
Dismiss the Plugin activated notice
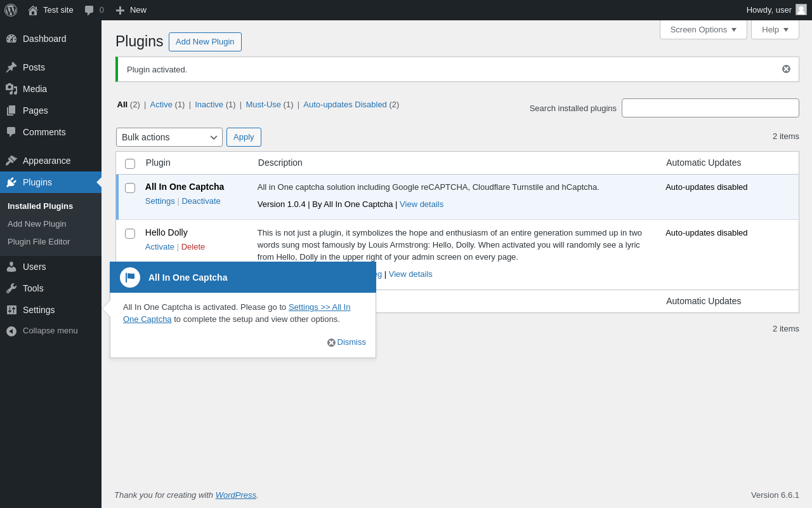(x=786, y=69)
